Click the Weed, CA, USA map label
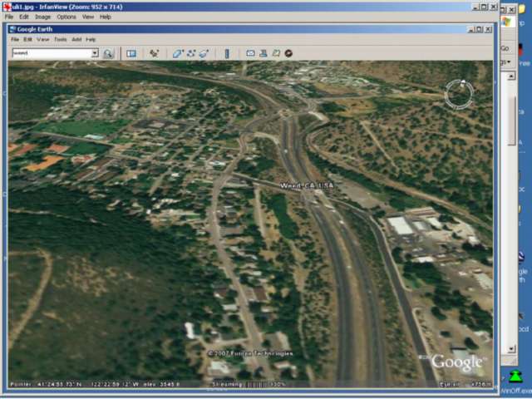This screenshot has width=532, height=399. tap(306, 185)
